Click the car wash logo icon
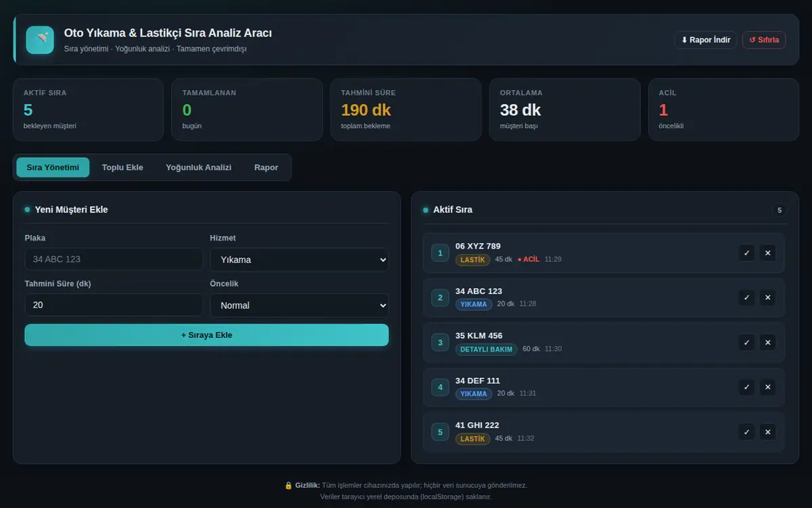This screenshot has height=508, width=812. point(40,40)
